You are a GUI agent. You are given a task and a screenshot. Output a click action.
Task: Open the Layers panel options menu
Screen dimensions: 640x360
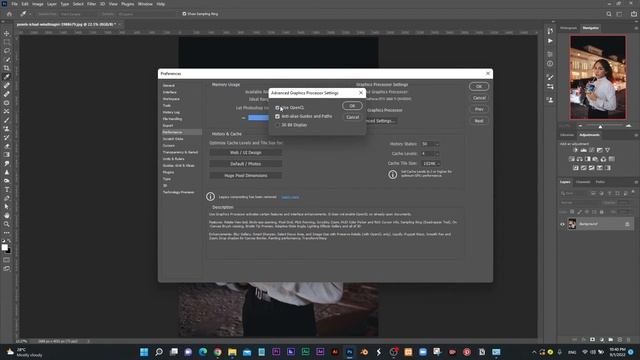pyautogui.click(x=636, y=182)
